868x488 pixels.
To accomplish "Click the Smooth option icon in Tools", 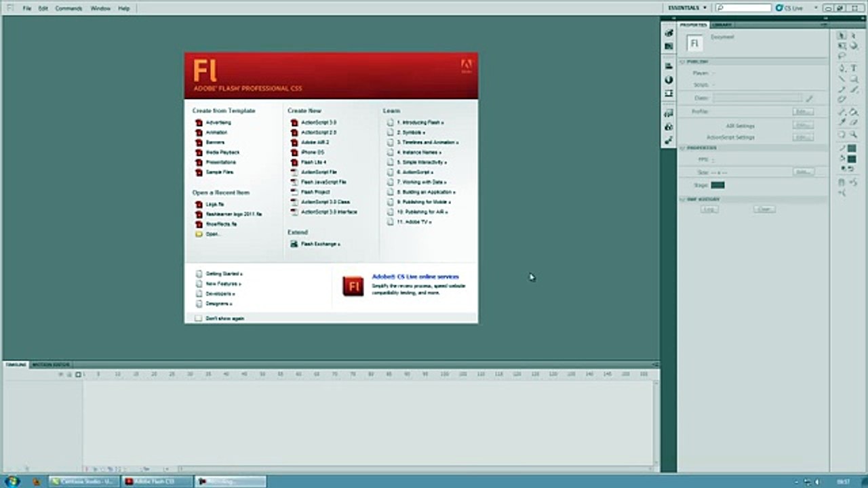I will 853,182.
